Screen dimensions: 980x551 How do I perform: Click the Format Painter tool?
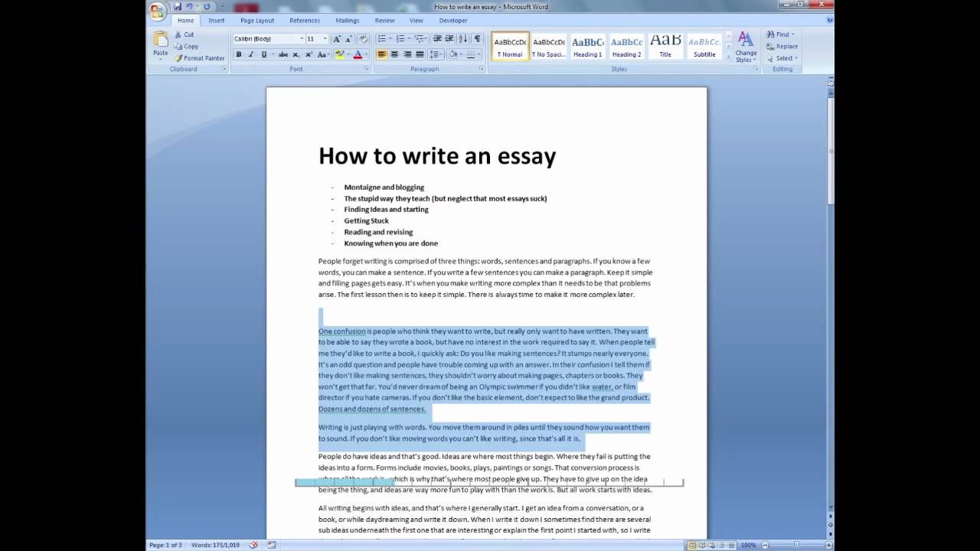tap(199, 58)
